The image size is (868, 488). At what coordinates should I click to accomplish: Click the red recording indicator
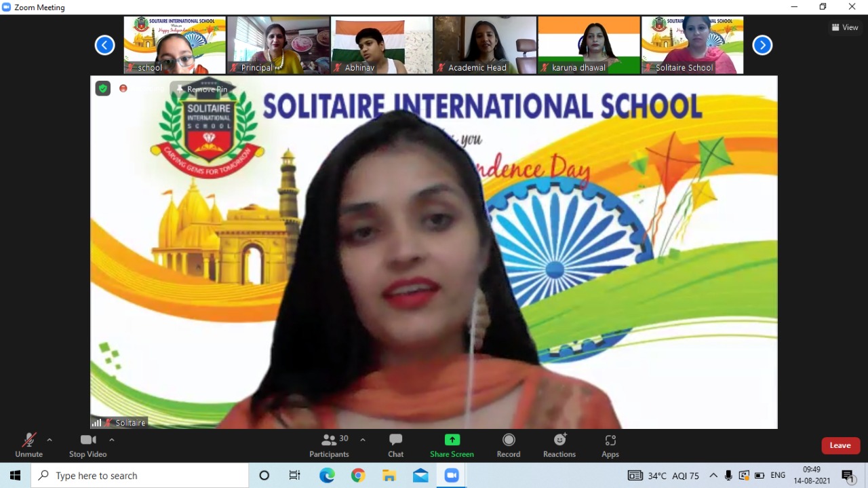(x=123, y=88)
